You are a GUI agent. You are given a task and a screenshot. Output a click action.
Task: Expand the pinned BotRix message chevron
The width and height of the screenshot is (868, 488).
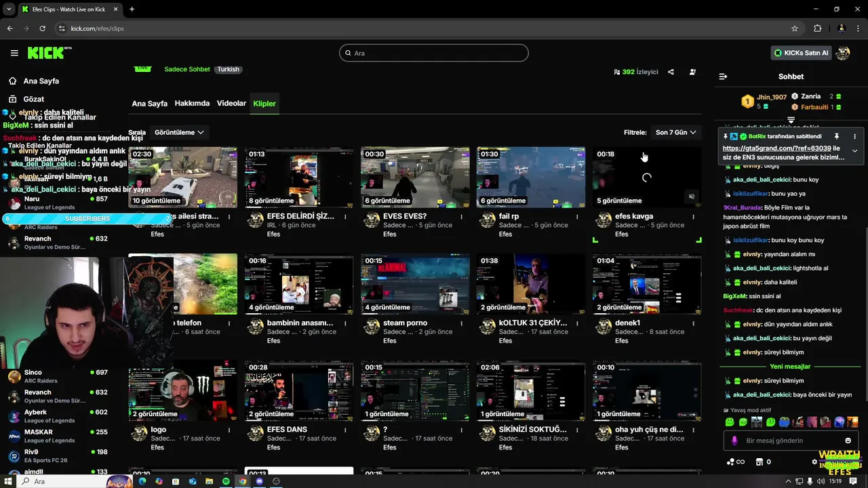tap(854, 150)
